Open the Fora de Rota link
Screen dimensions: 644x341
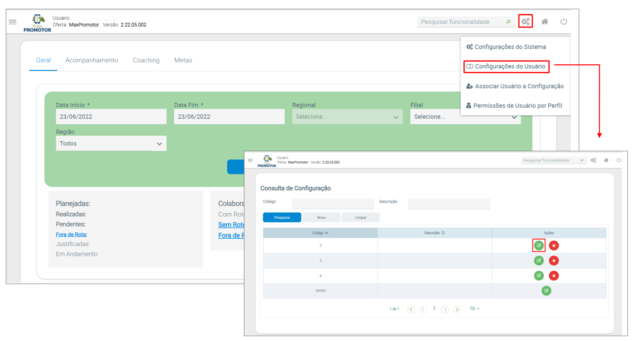tap(72, 234)
